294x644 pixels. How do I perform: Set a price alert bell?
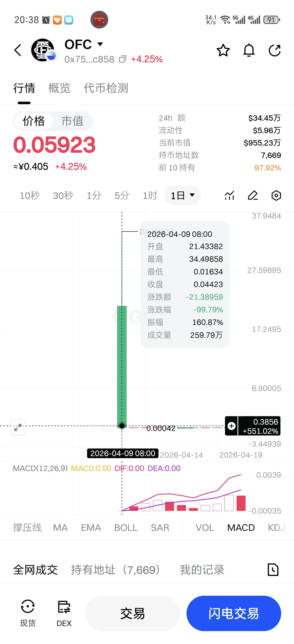coord(249,50)
